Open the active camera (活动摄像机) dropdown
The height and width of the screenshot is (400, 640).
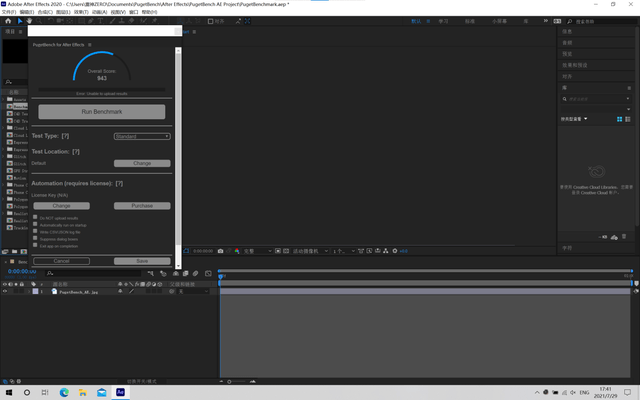pos(310,251)
